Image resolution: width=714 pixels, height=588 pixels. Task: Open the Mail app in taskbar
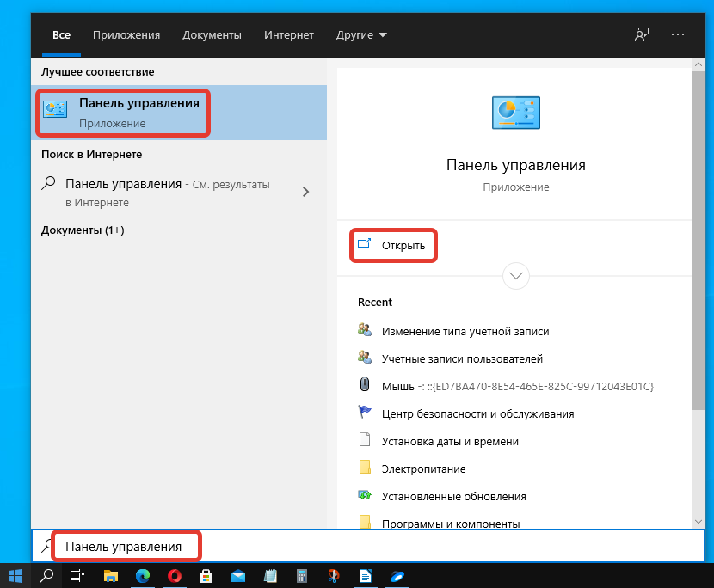tap(238, 575)
